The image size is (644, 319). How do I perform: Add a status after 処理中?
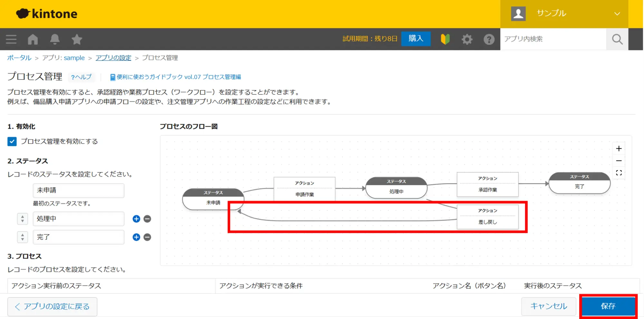click(136, 219)
